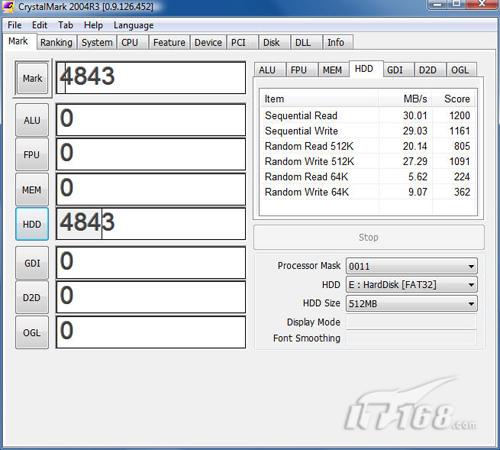Viewport: 500px width, 450px height.
Task: Open the File menu
Action: click(14, 25)
